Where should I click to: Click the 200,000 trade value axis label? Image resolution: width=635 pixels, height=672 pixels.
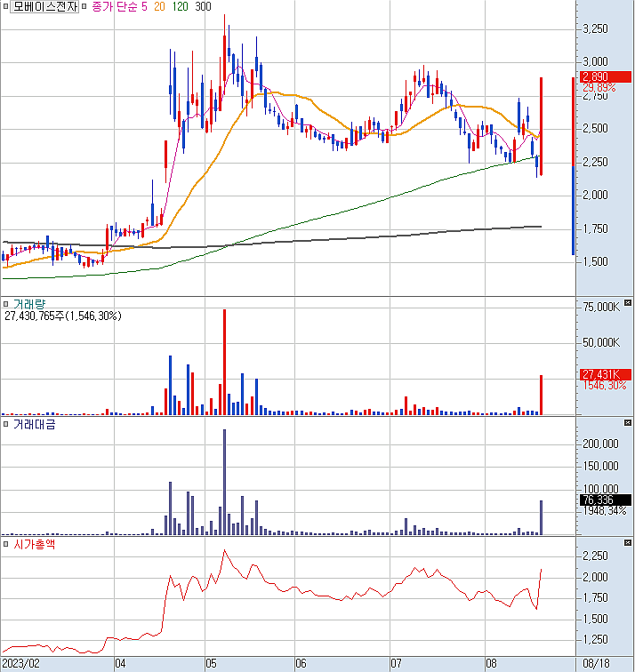point(600,444)
